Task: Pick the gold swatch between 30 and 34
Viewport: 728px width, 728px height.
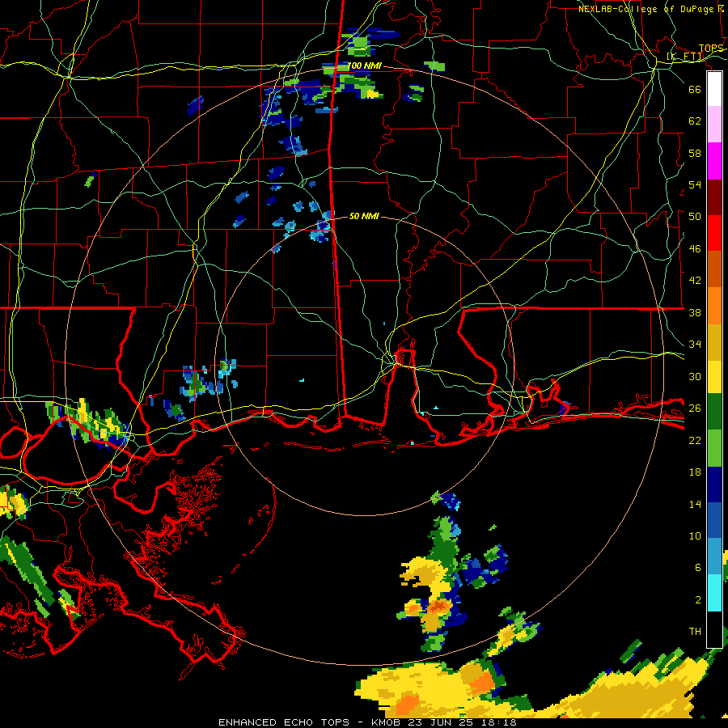Action: (714, 342)
